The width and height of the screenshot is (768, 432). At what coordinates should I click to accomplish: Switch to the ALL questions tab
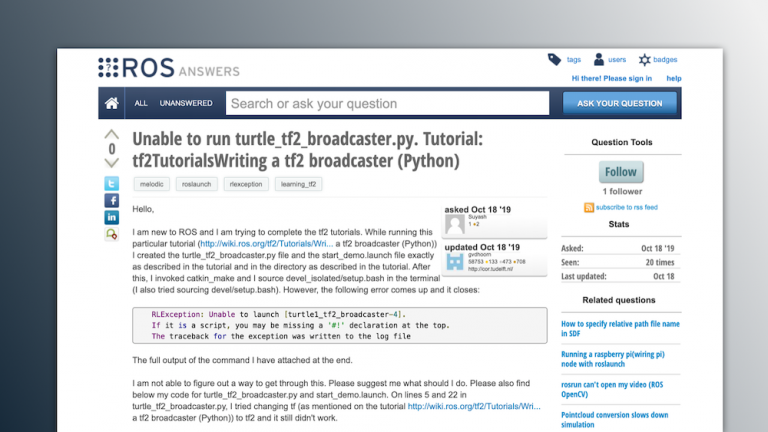coord(141,103)
